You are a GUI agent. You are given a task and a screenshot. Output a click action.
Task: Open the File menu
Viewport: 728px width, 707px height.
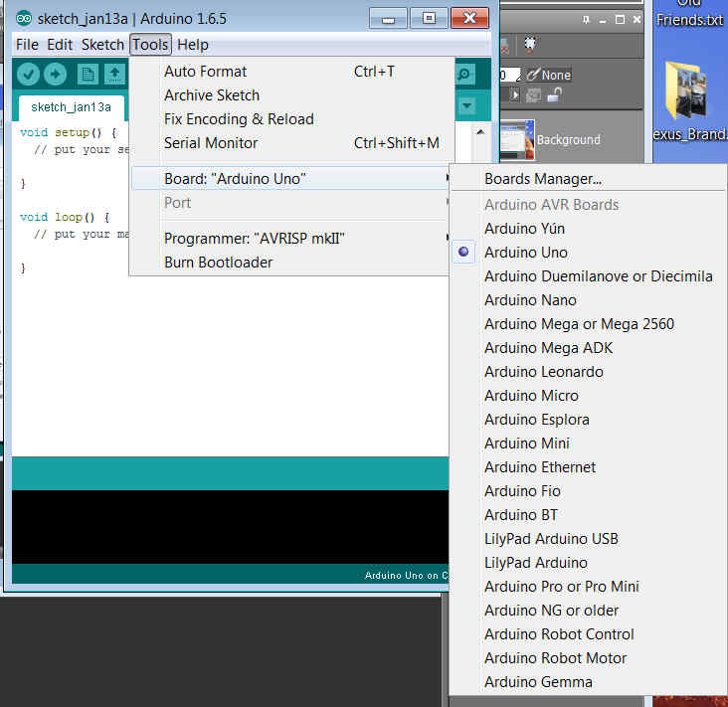[x=27, y=45]
